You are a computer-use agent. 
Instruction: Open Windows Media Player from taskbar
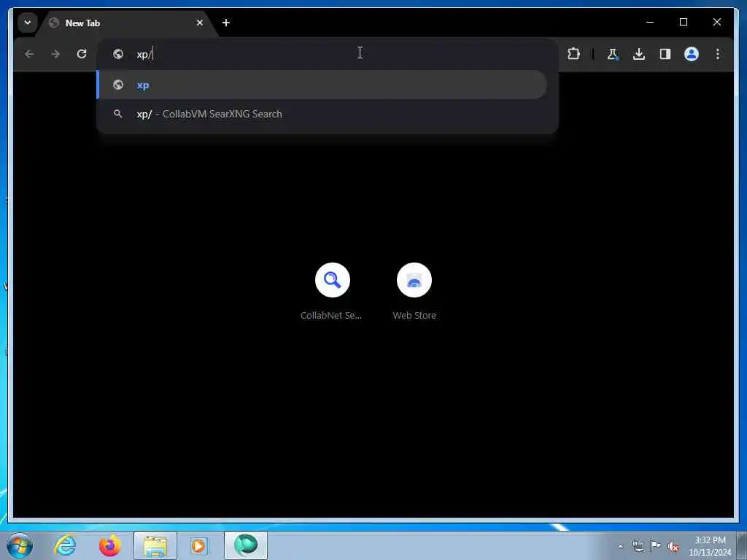199,545
